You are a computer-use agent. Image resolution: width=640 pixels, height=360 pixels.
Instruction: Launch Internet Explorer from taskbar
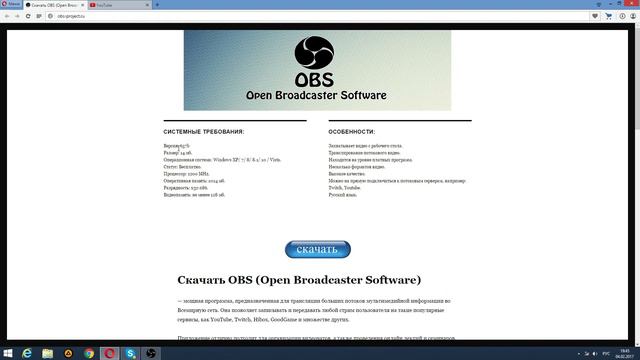coord(27,353)
